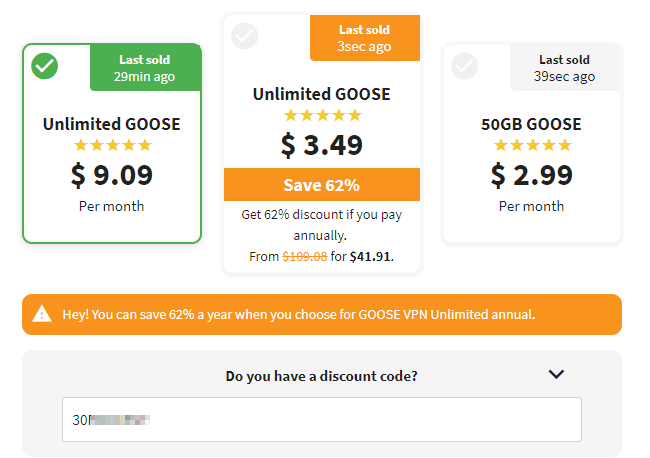
Task: Click the '$ 2.99' price text
Action: (x=531, y=175)
